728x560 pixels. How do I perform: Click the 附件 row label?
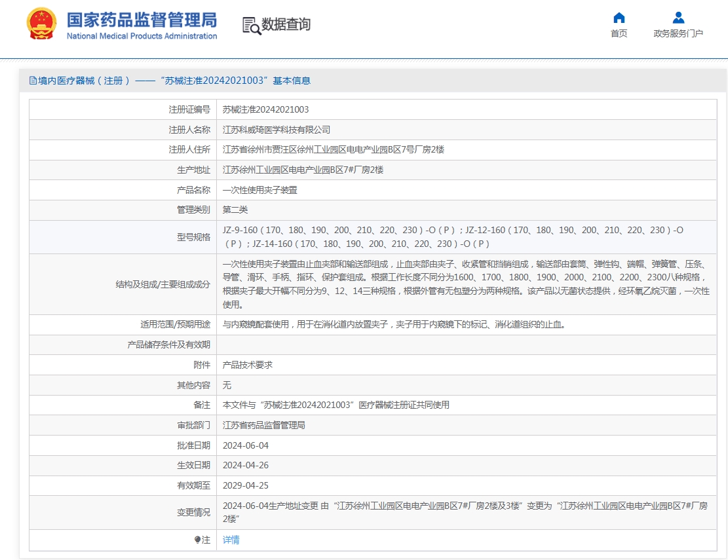click(202, 365)
